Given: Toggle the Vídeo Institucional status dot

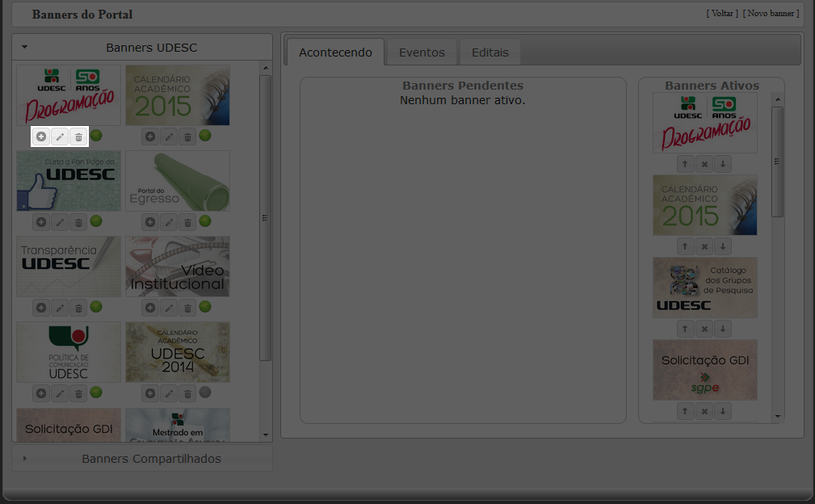Looking at the screenshot, I should pyautogui.click(x=205, y=307).
